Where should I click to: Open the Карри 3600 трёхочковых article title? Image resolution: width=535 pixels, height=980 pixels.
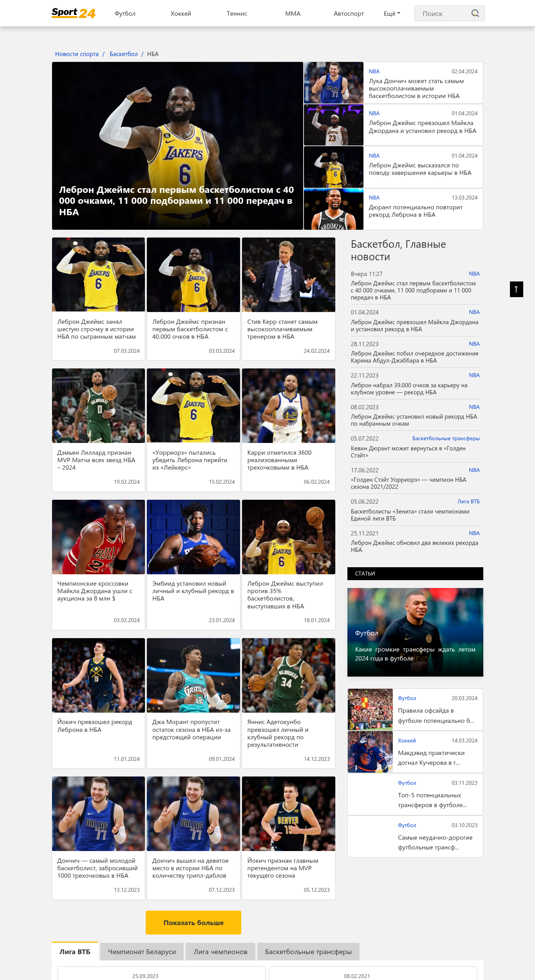point(279,460)
